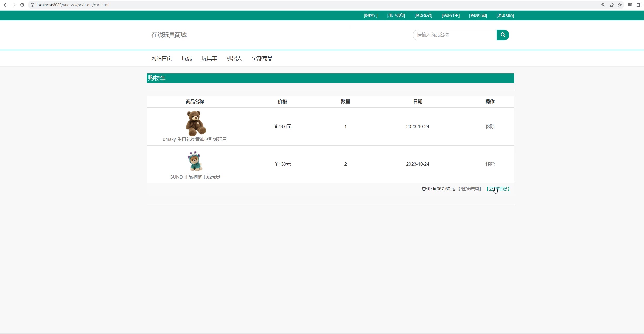Click 继续选购 continue shopping link
Screen dimensions: 644x334
coord(470,189)
